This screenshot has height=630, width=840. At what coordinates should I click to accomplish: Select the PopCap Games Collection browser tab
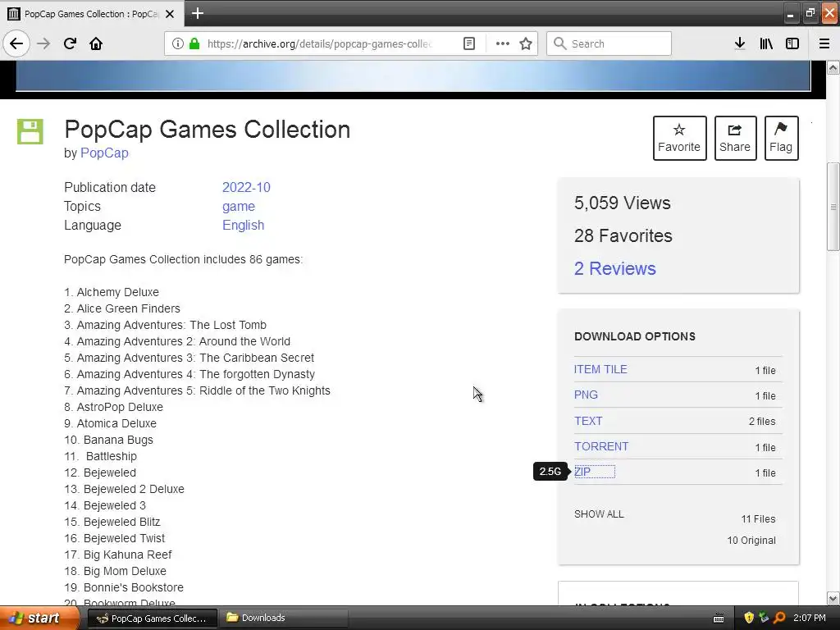point(92,13)
